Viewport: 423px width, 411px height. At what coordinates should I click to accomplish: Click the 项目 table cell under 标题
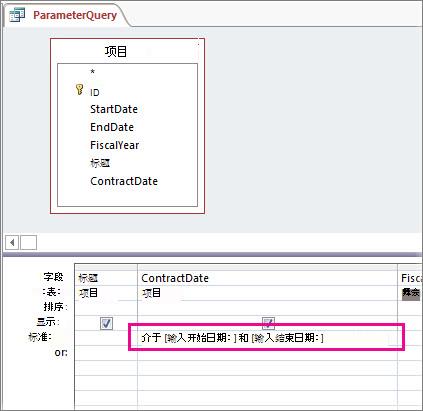tap(106, 293)
